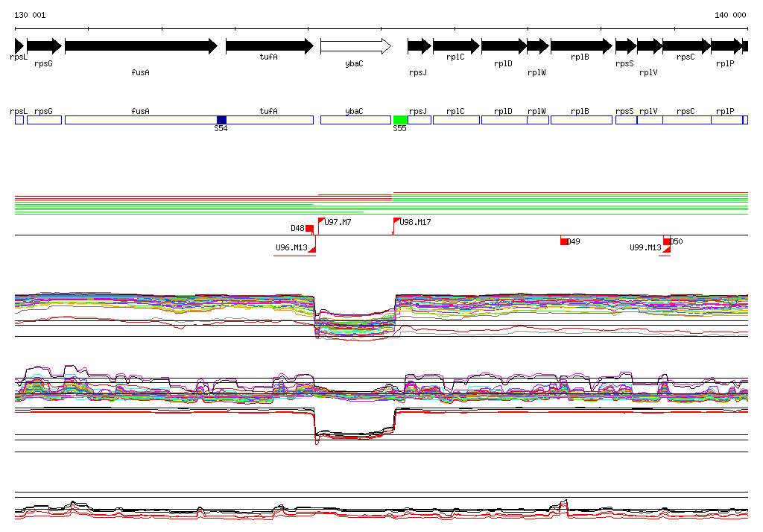The image size is (763, 532).
Task: Click the rpsS blue outlined box
Action: pos(626,120)
